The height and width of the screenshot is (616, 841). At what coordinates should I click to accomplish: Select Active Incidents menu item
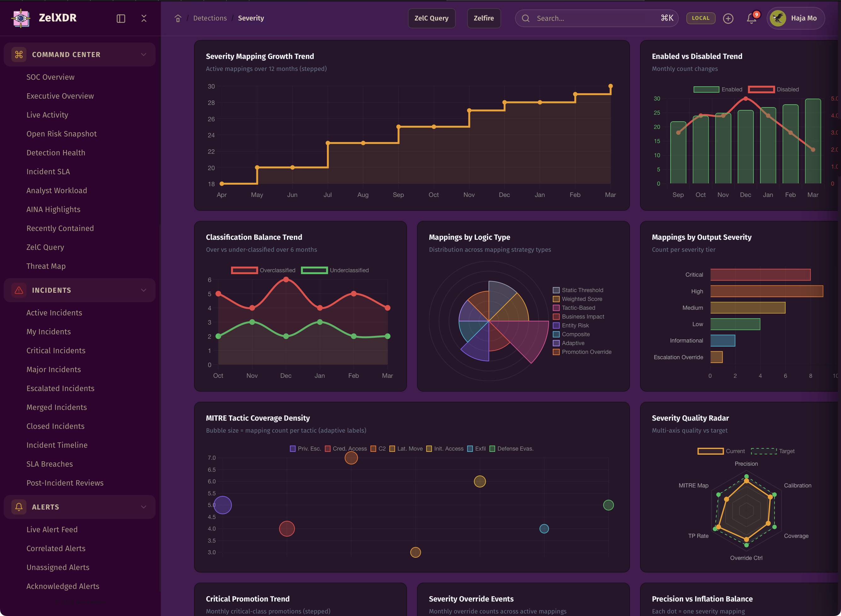coord(54,313)
